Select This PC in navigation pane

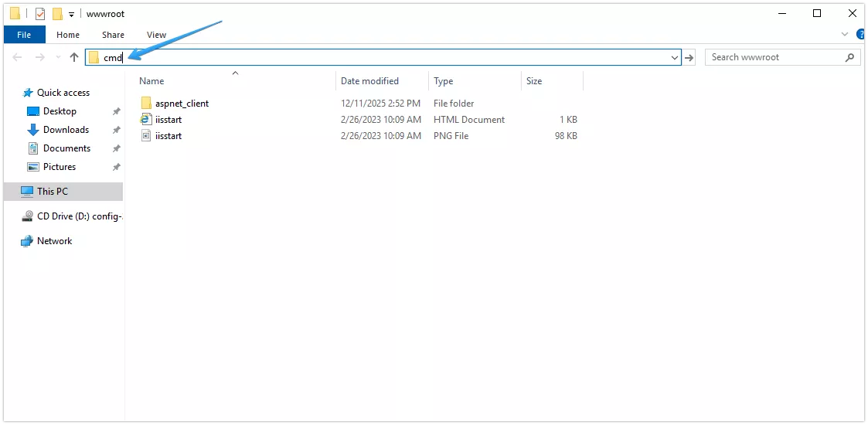(63, 192)
